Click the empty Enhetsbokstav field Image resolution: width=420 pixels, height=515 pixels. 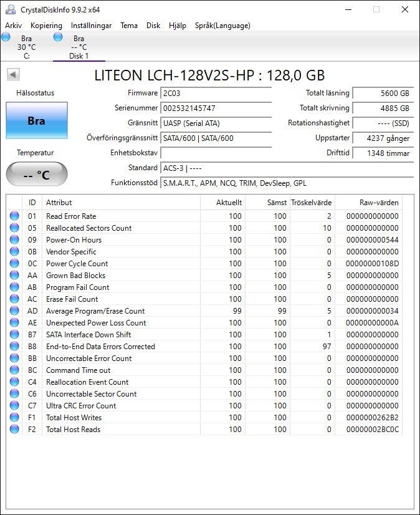click(x=216, y=153)
